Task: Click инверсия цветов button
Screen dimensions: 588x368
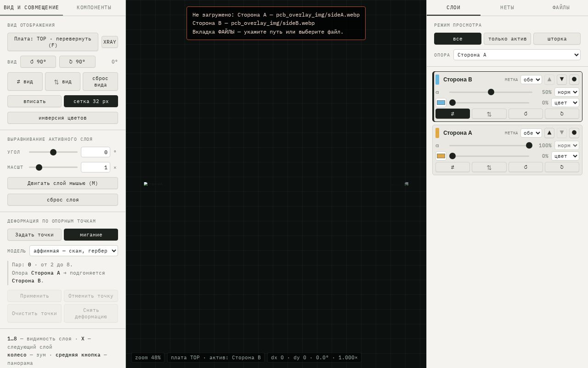Action: 62,118
